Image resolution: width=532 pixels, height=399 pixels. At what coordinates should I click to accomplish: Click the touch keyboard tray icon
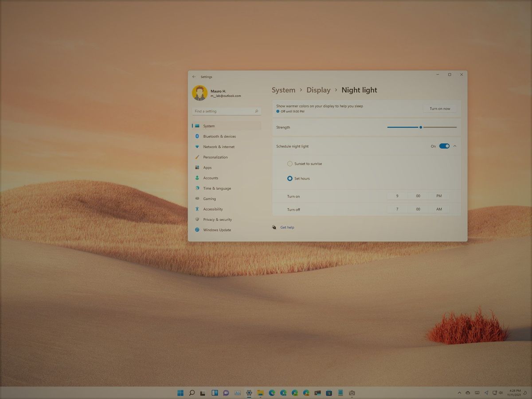tap(477, 393)
